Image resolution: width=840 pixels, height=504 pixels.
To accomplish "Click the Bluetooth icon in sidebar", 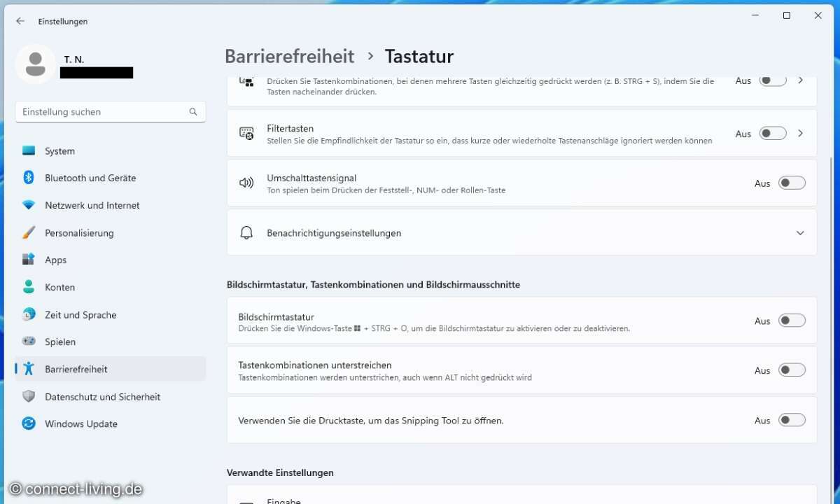I will click(x=29, y=178).
